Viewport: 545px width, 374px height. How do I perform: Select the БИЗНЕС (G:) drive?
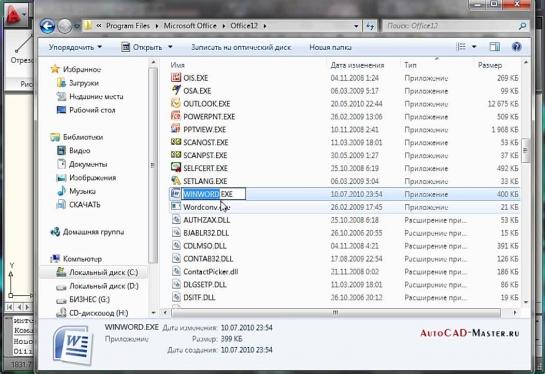pyautogui.click(x=89, y=299)
